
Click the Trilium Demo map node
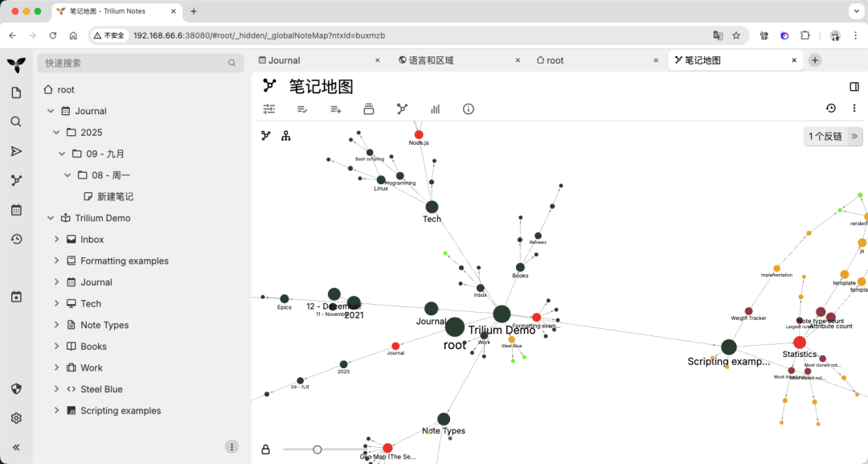tap(502, 314)
